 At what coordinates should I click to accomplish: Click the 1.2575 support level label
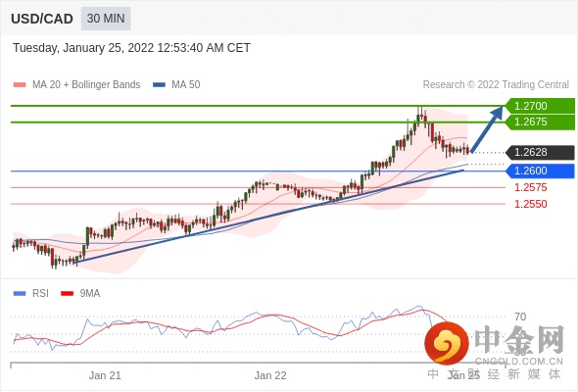(531, 188)
